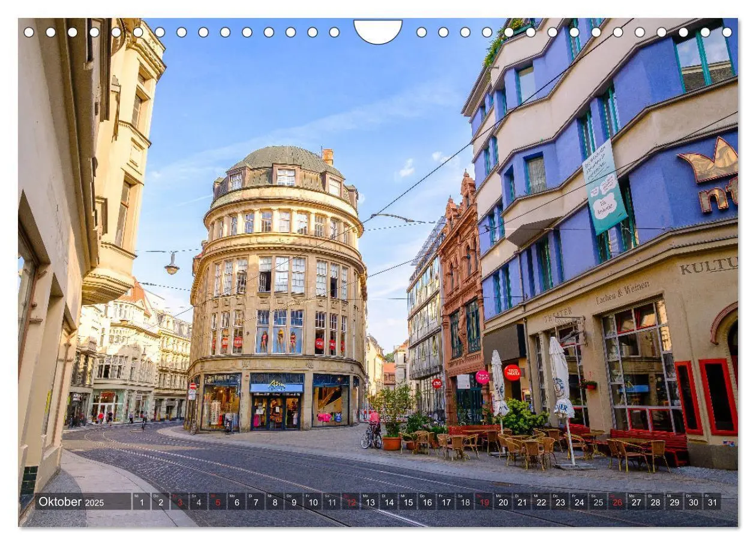
Task: Select day 9 in the calendar strip
Action: point(293,502)
